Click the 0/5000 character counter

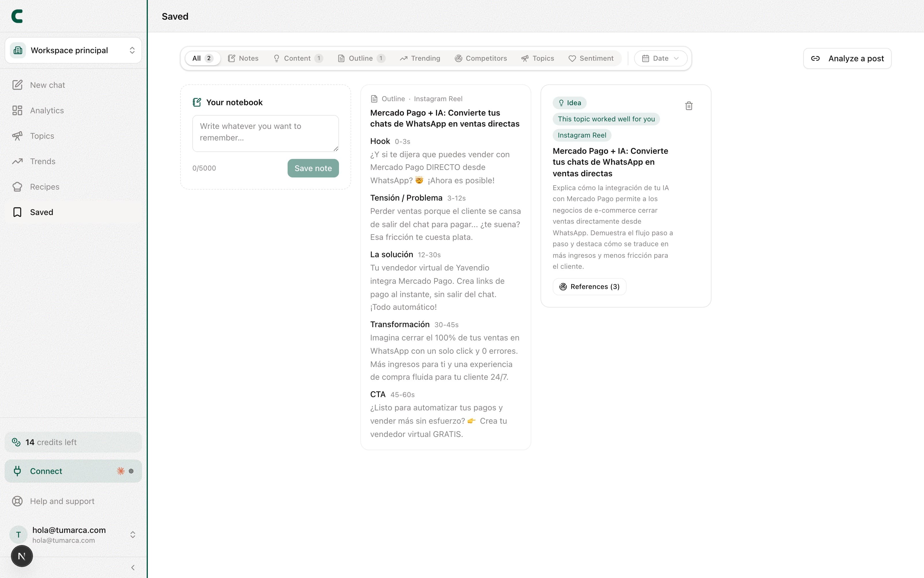pos(204,168)
